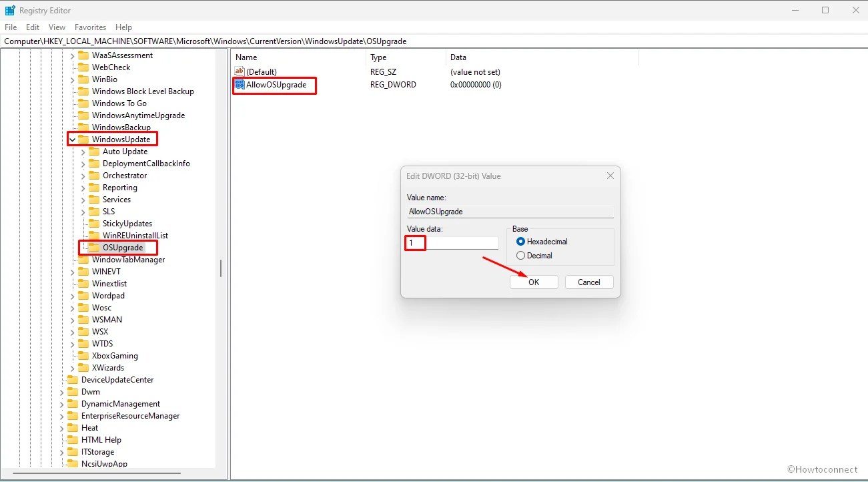Select the Hexadecimal base option

[x=520, y=242]
